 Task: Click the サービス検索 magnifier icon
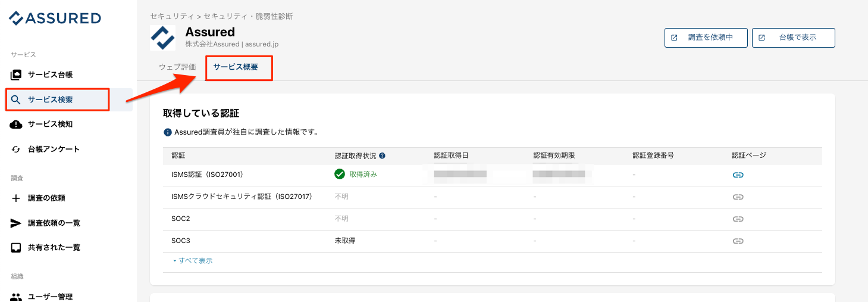[x=16, y=99]
